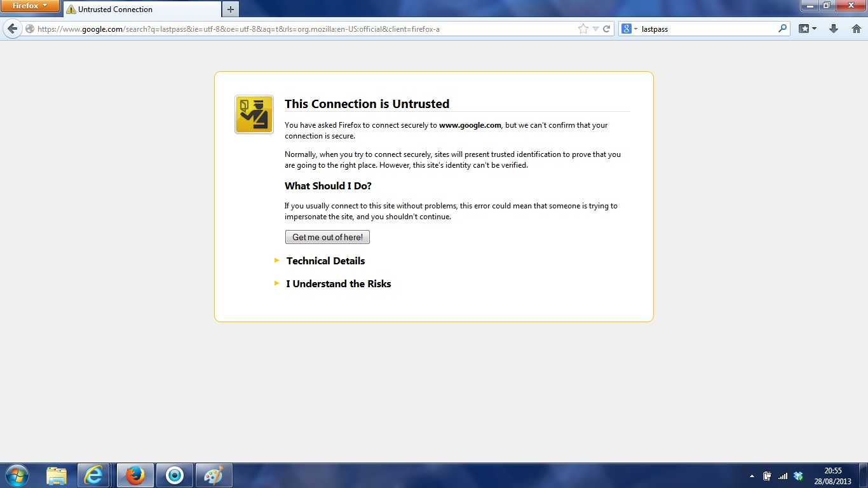Reload the page with the refresh icon

606,29
